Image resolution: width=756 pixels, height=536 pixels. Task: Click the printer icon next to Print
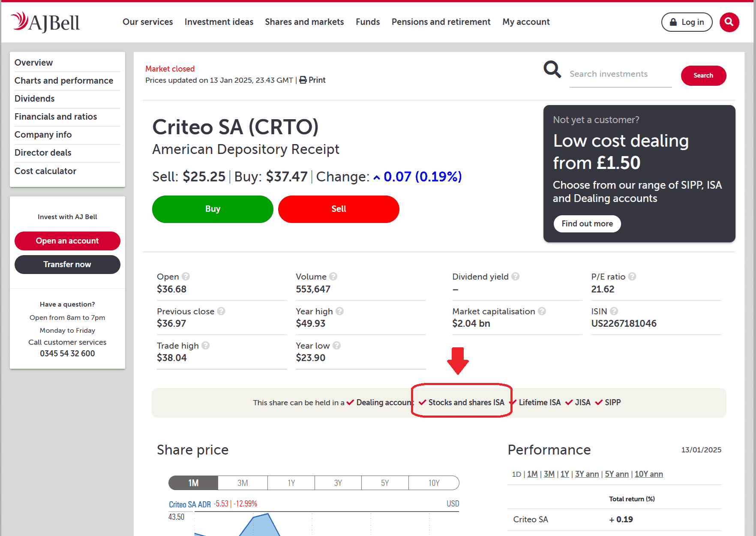(x=303, y=80)
